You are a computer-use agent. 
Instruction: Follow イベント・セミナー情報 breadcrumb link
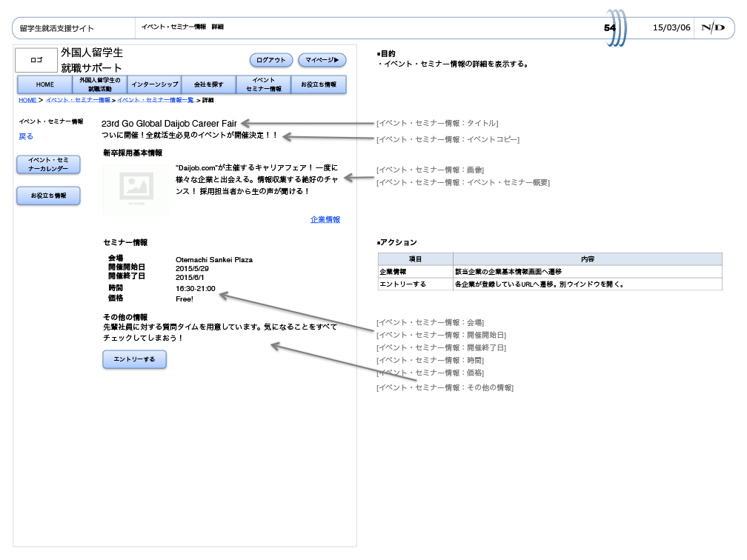[x=78, y=100]
